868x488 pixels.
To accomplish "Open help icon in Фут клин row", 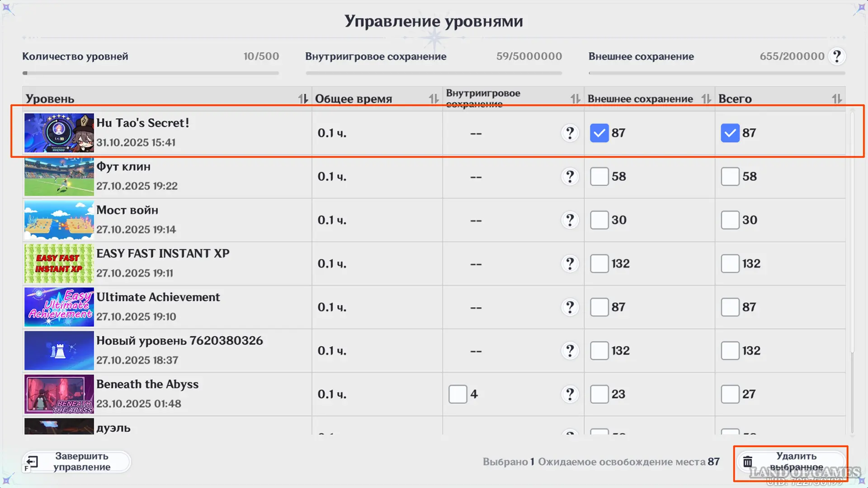I will pyautogui.click(x=570, y=177).
